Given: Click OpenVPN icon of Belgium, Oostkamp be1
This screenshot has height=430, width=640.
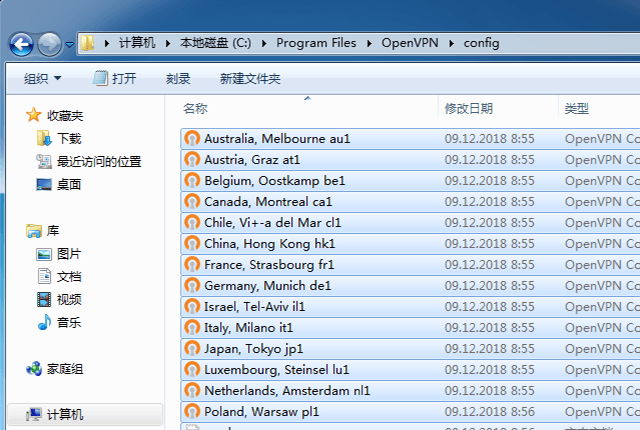Looking at the screenshot, I should point(192,180).
